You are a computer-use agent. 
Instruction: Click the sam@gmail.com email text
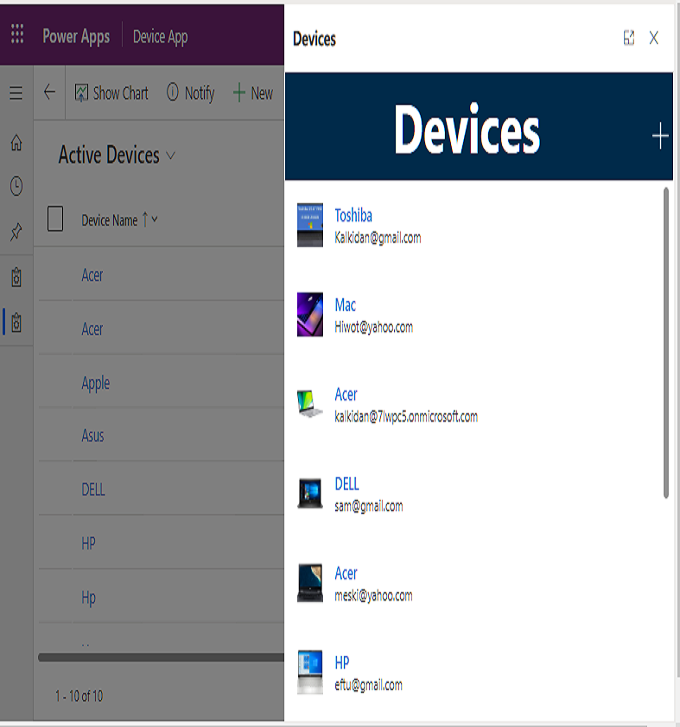coord(369,506)
